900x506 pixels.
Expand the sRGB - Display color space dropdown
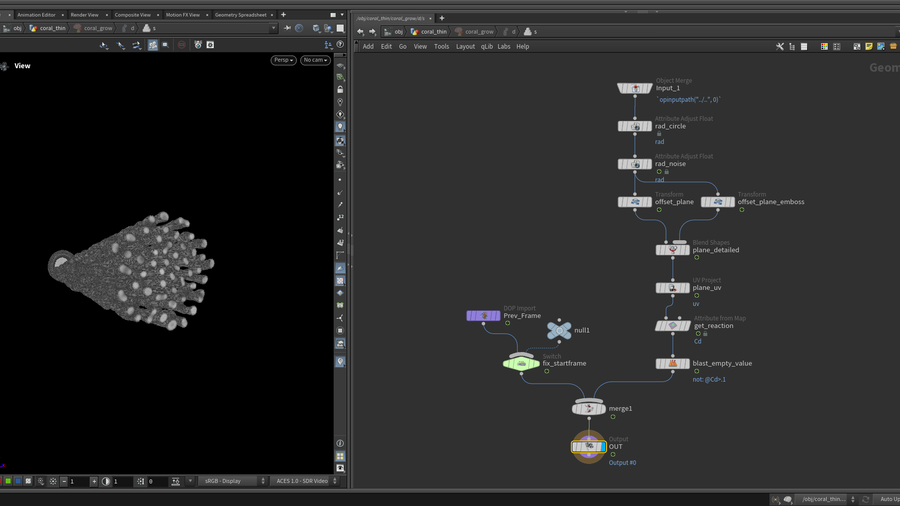coord(232,481)
